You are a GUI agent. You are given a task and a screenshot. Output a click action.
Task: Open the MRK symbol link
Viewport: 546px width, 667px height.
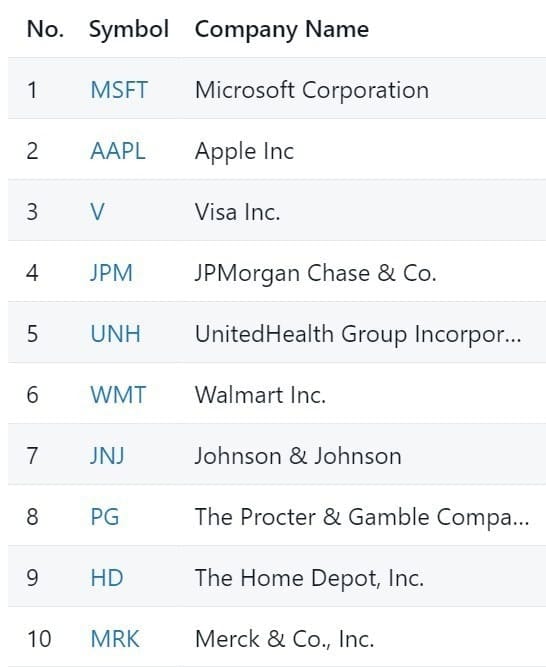click(115, 638)
